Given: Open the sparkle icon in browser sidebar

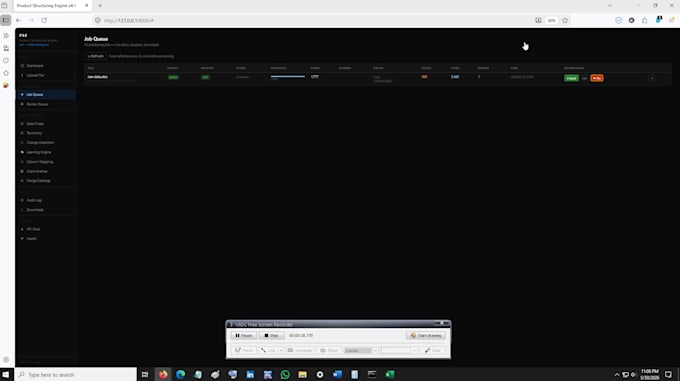Looking at the screenshot, I should (6, 36).
